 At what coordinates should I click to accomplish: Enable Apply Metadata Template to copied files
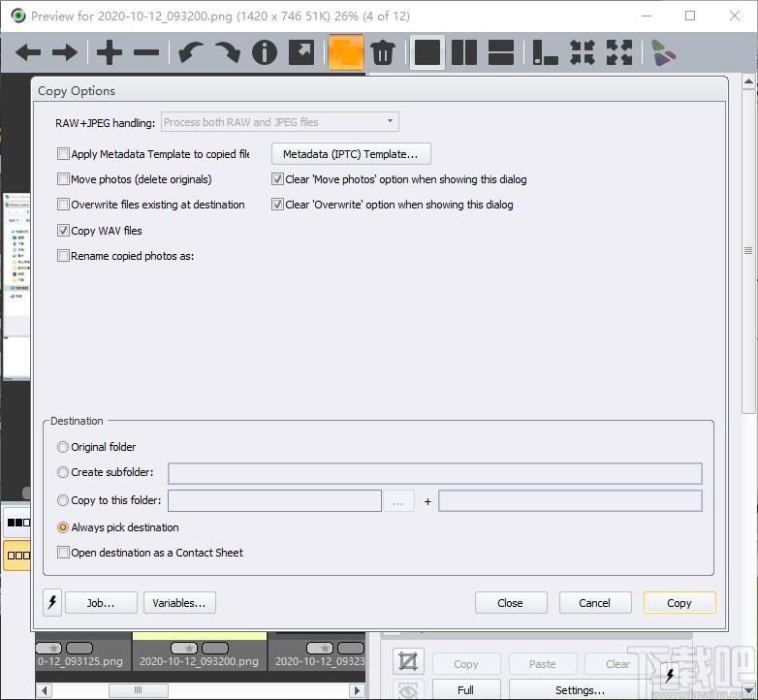coord(63,154)
